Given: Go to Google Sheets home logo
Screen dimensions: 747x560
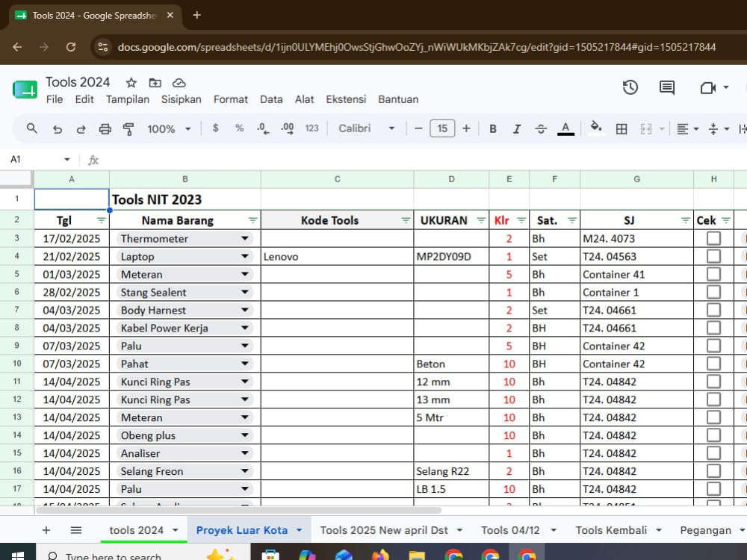Looking at the screenshot, I should click(x=25, y=90).
